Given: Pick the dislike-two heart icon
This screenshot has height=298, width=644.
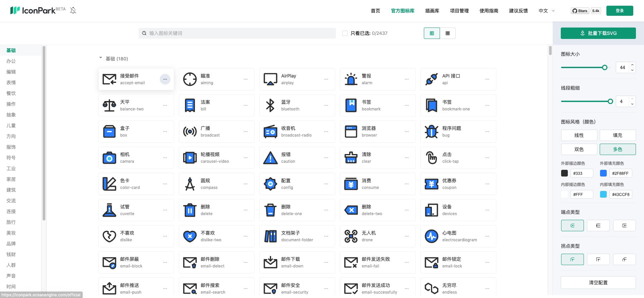Looking at the screenshot, I should coord(190,236).
